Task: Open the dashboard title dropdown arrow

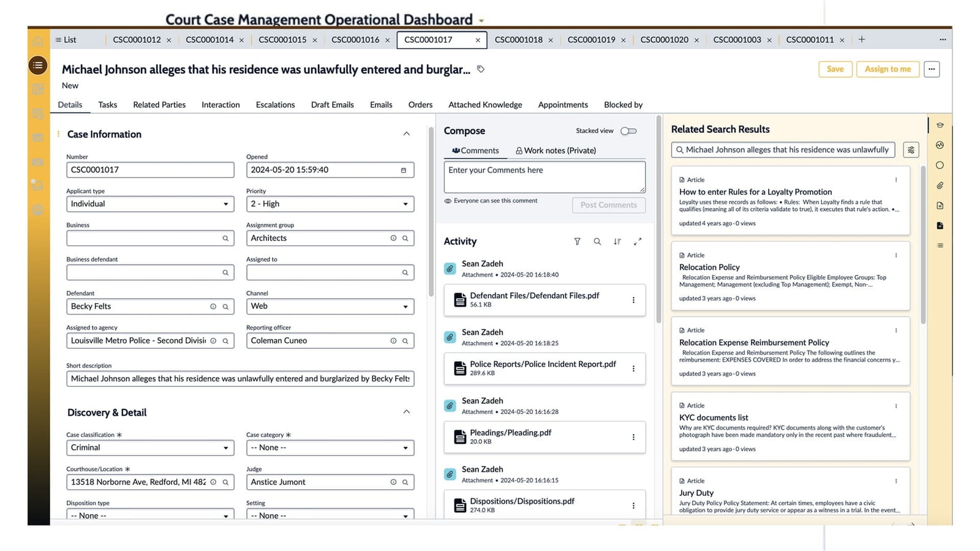Action: tap(481, 21)
